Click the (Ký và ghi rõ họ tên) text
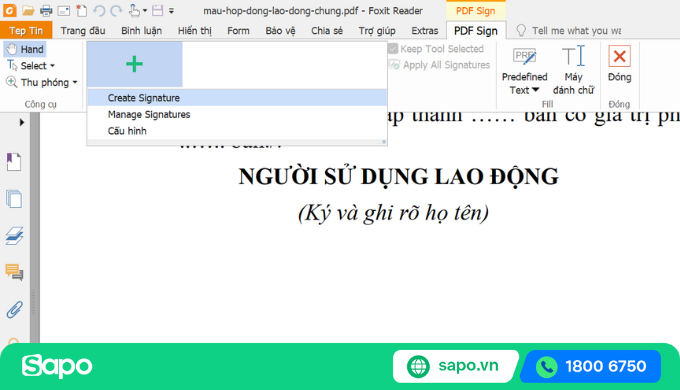680x390 pixels. tap(393, 213)
